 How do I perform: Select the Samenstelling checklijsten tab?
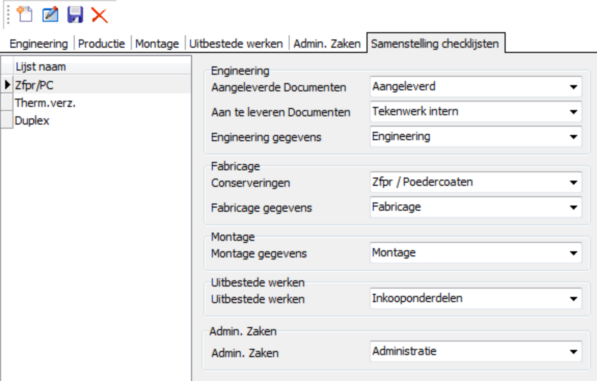[436, 43]
